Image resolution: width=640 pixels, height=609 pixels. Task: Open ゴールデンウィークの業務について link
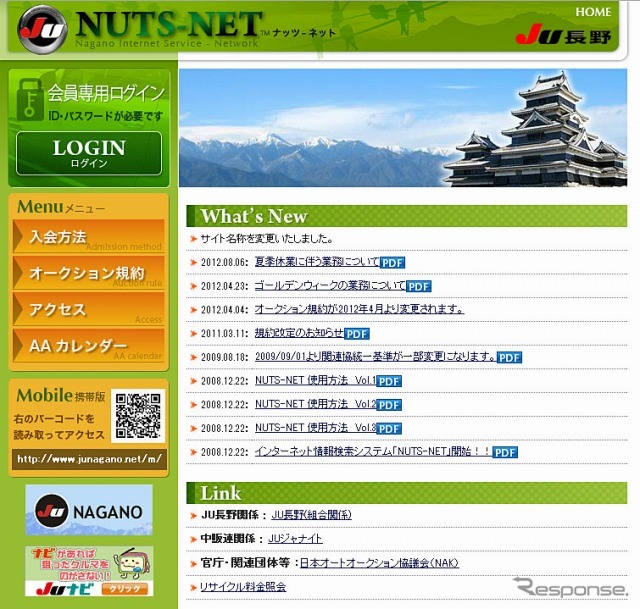click(330, 285)
